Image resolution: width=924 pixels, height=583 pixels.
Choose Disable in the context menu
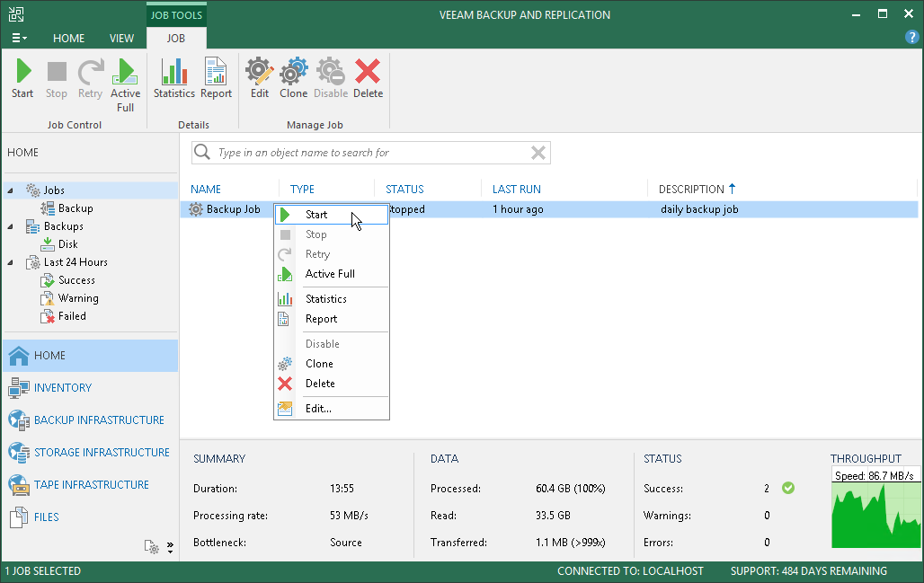[x=332, y=344]
